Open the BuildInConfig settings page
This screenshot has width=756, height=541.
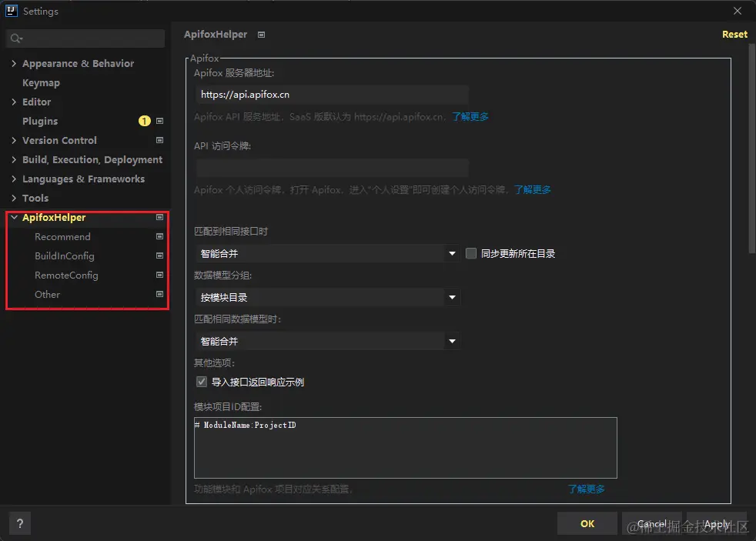(x=65, y=255)
